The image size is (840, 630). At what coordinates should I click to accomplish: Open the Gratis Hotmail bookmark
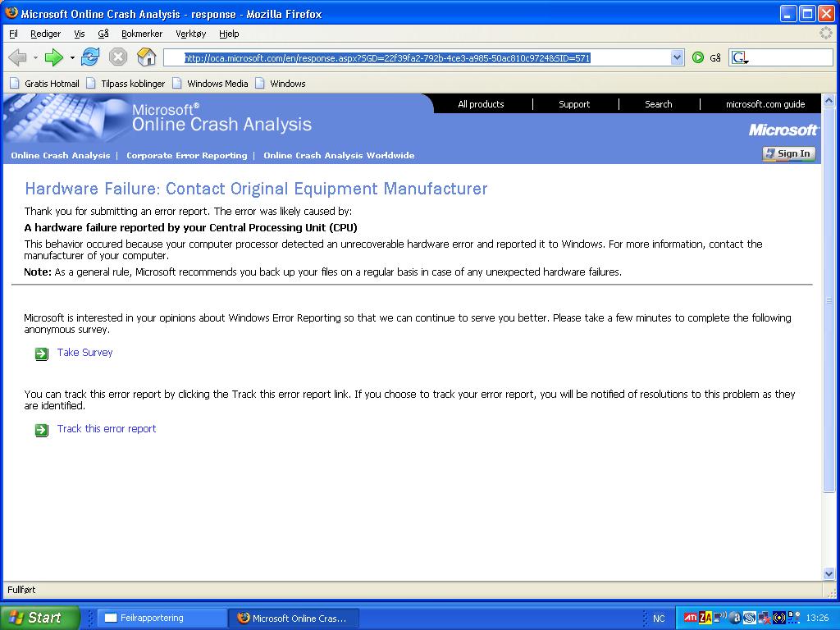[45, 84]
